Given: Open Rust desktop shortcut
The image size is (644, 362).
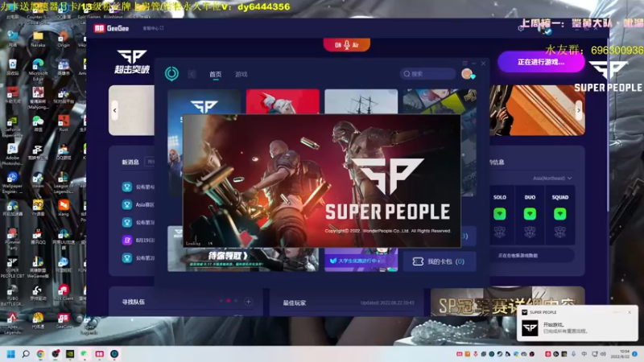Looking at the screenshot, I should pyautogui.click(x=64, y=123).
